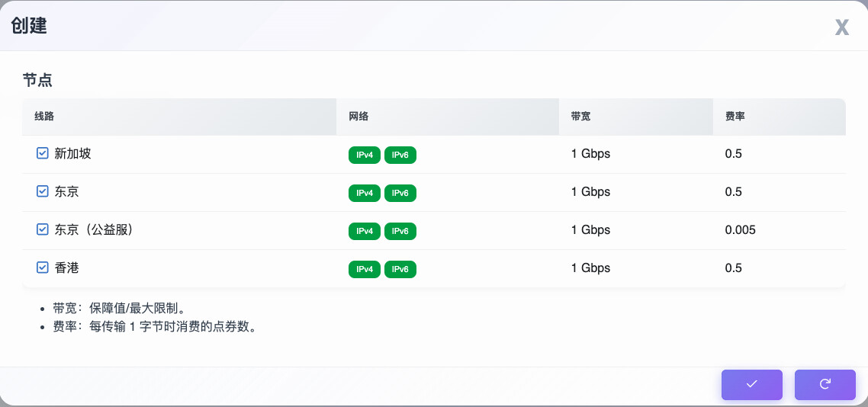Click 1 Gbps bandwidth in 香港 row
Viewport: 868px width, 407px height.
(590, 268)
